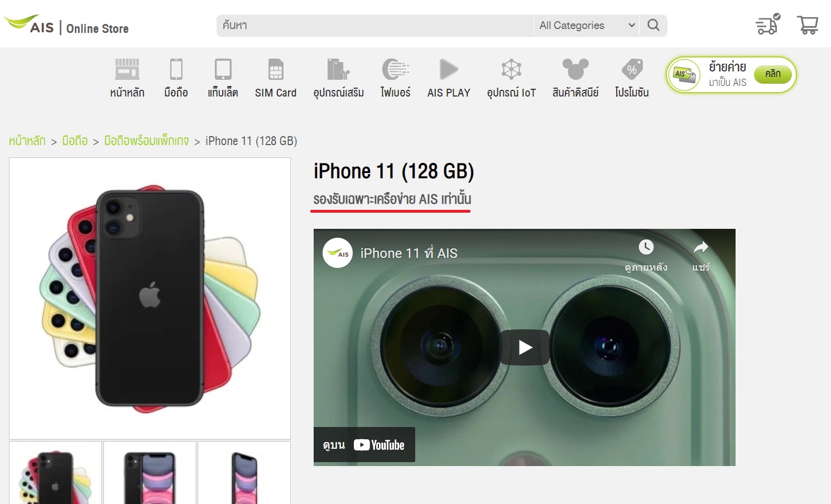Click the สินค้าดิสนีย์ menu label
Viewport: 831px width, 504px height.
pos(575,93)
